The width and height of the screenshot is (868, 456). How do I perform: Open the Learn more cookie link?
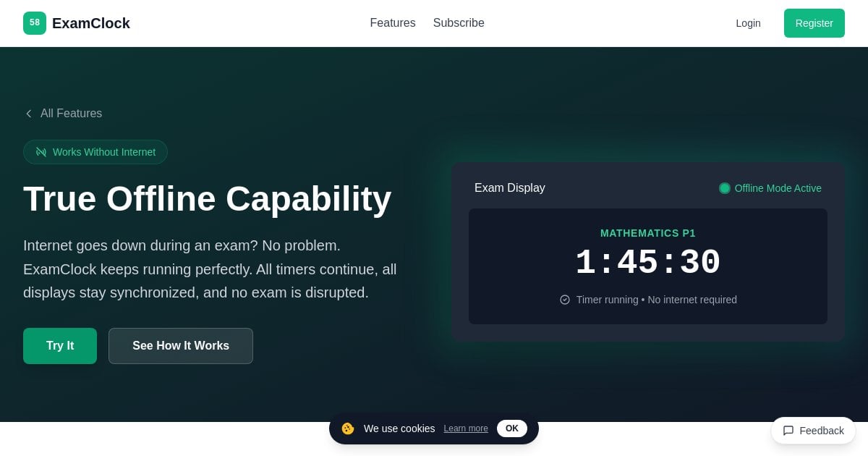tap(466, 428)
